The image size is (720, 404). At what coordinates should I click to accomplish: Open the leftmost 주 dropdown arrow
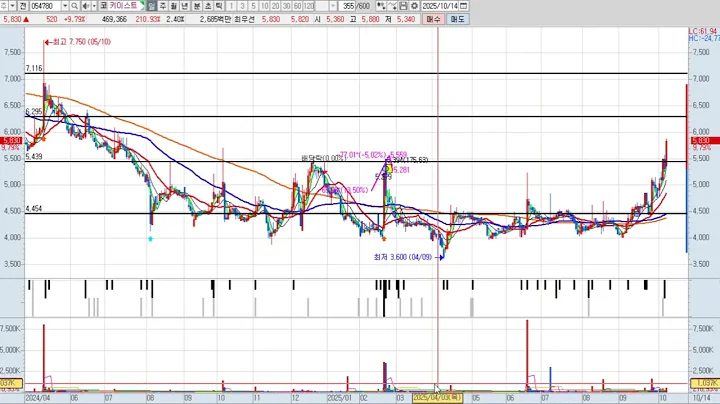pos(12,6)
